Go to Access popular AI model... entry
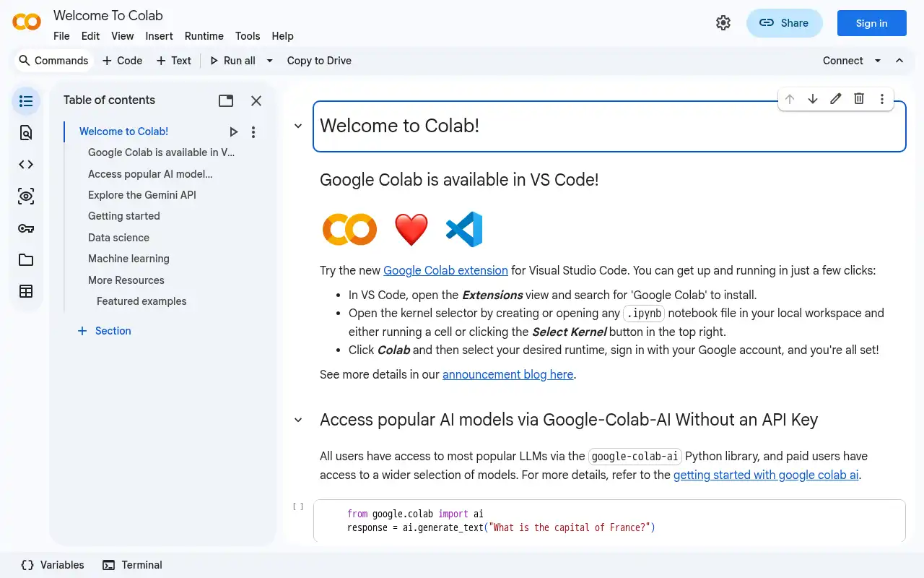The width and height of the screenshot is (924, 578). click(150, 173)
